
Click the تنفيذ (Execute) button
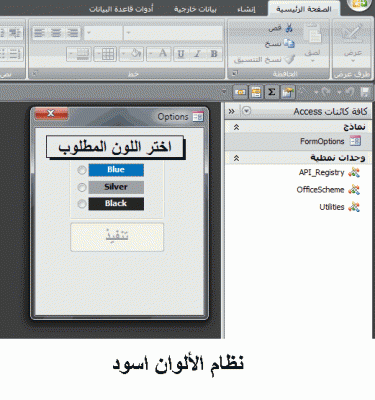[x=117, y=237]
